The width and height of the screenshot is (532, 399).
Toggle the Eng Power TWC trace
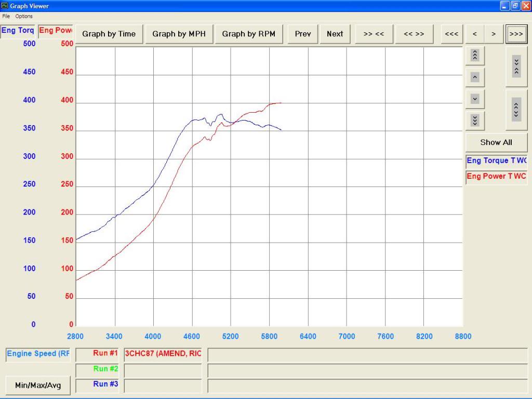coord(496,177)
